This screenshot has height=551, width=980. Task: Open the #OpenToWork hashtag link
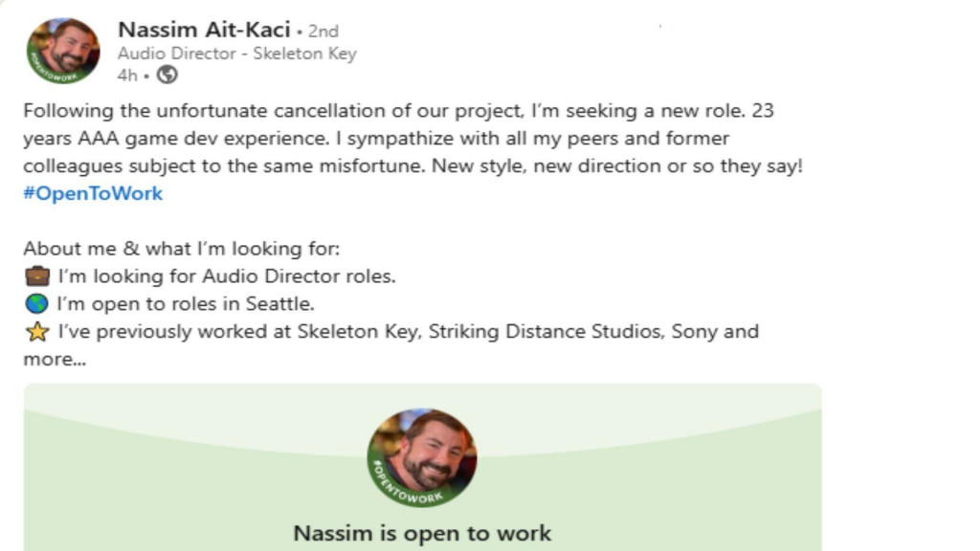point(93,193)
